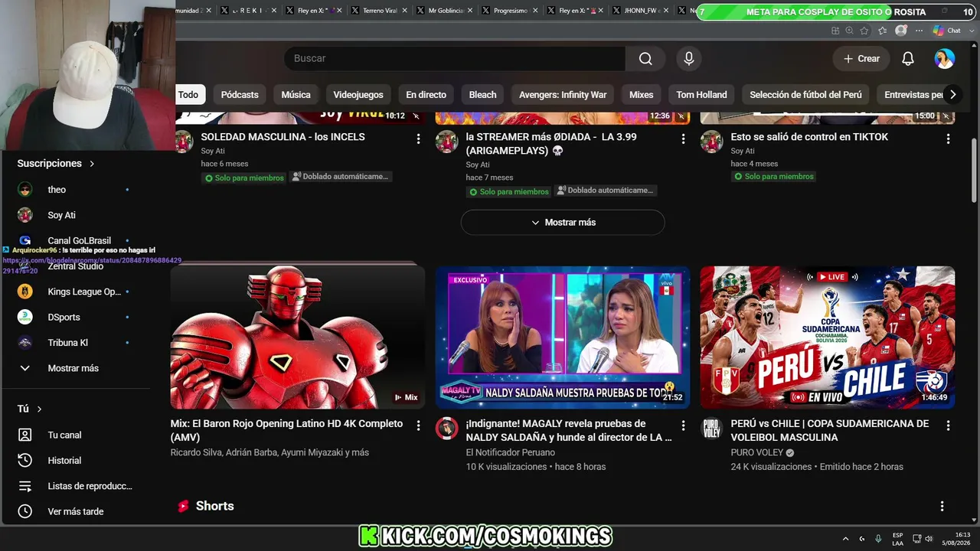The width and height of the screenshot is (980, 551).
Task: Open the Soy Ati subscription avatar
Action: (x=25, y=215)
